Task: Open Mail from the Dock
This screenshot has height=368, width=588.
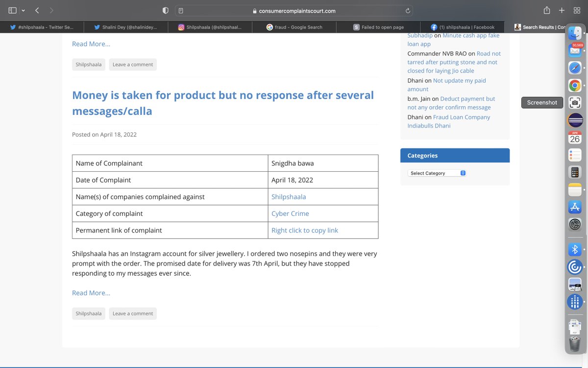Action: (575, 50)
